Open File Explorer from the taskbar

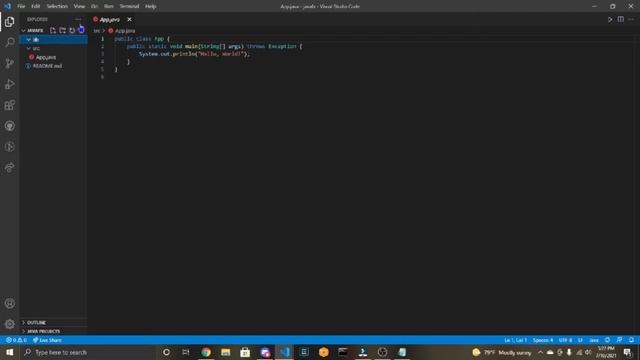[x=225, y=352]
